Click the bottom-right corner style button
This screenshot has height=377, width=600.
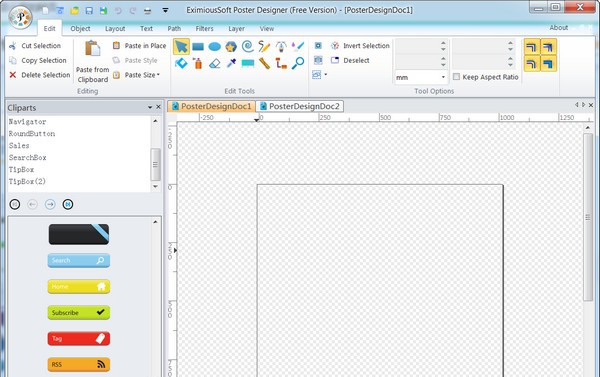pos(548,64)
